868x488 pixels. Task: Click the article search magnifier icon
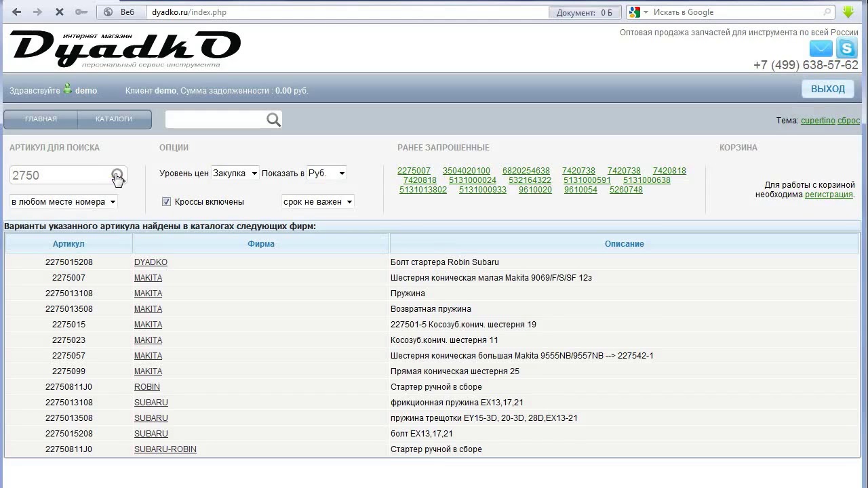click(117, 175)
